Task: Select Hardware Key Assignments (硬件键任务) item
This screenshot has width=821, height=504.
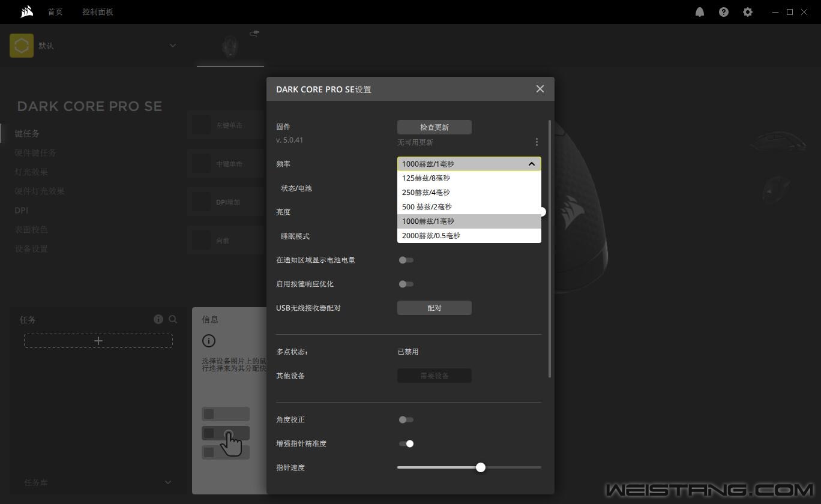Action: click(35, 152)
